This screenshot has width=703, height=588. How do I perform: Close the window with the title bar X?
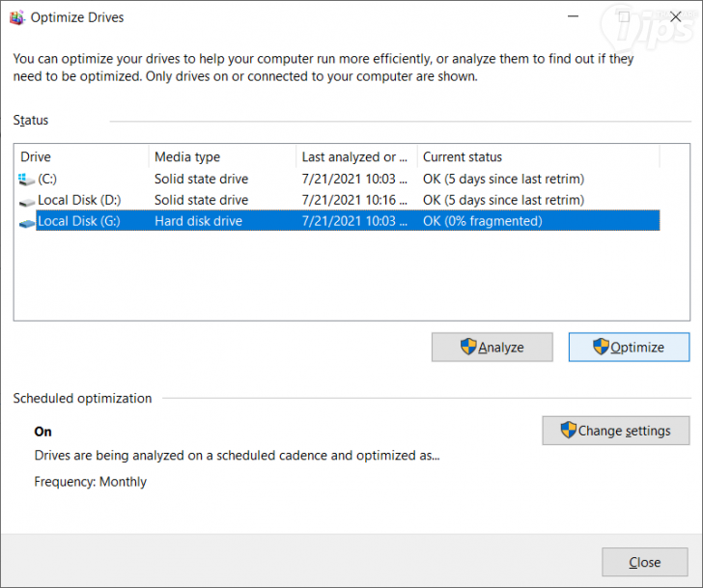click(x=675, y=17)
